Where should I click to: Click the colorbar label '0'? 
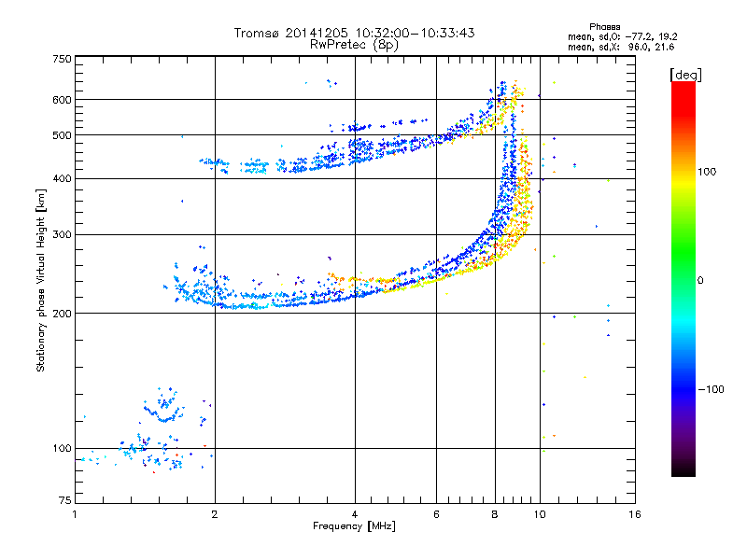pos(700,281)
